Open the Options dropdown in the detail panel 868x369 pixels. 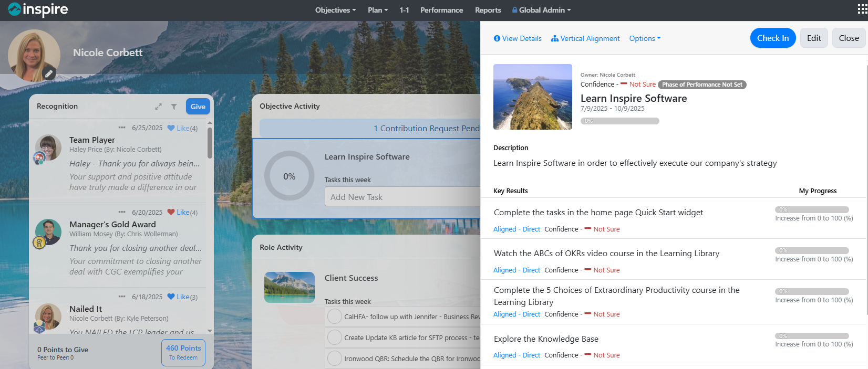point(645,38)
